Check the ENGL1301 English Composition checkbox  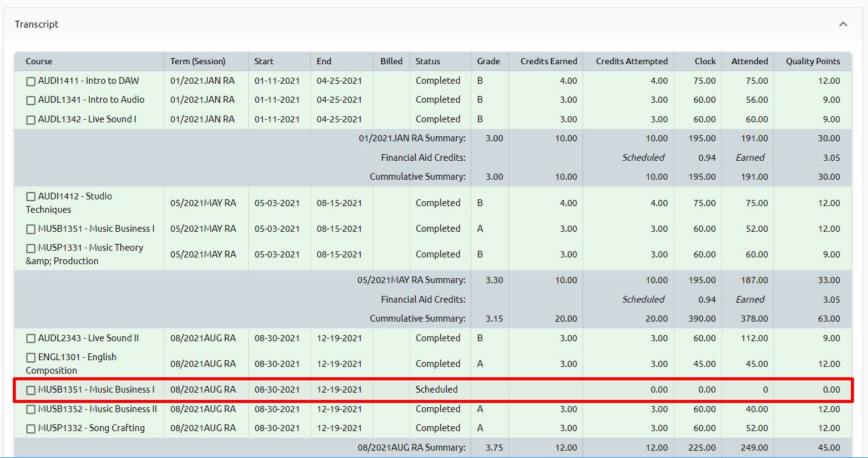31,358
